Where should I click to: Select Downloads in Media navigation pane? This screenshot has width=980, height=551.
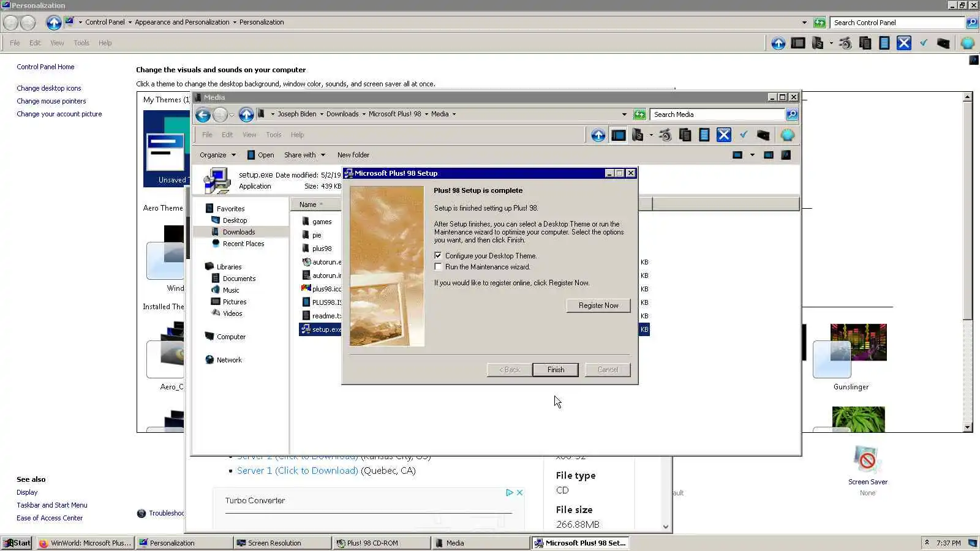(x=239, y=232)
